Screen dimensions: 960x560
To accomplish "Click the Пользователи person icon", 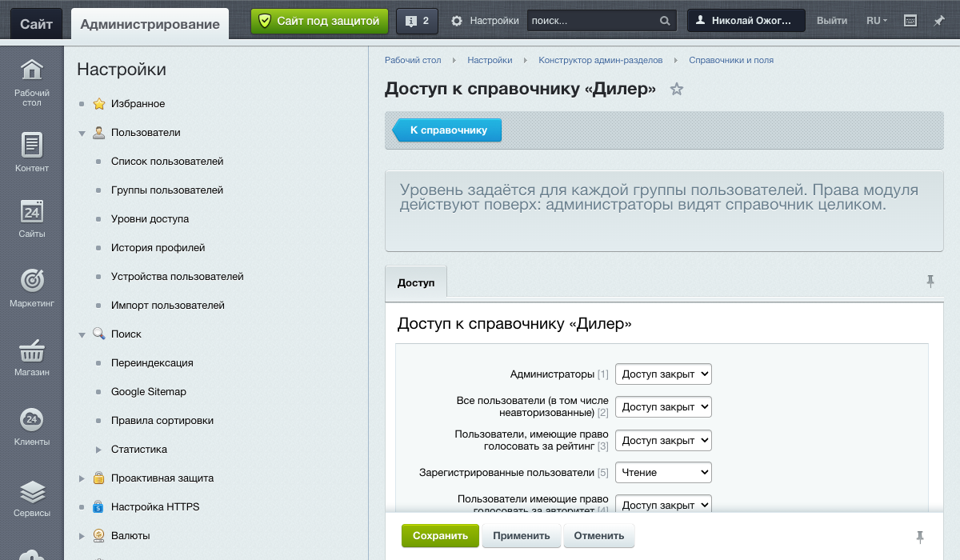I will pyautogui.click(x=99, y=133).
